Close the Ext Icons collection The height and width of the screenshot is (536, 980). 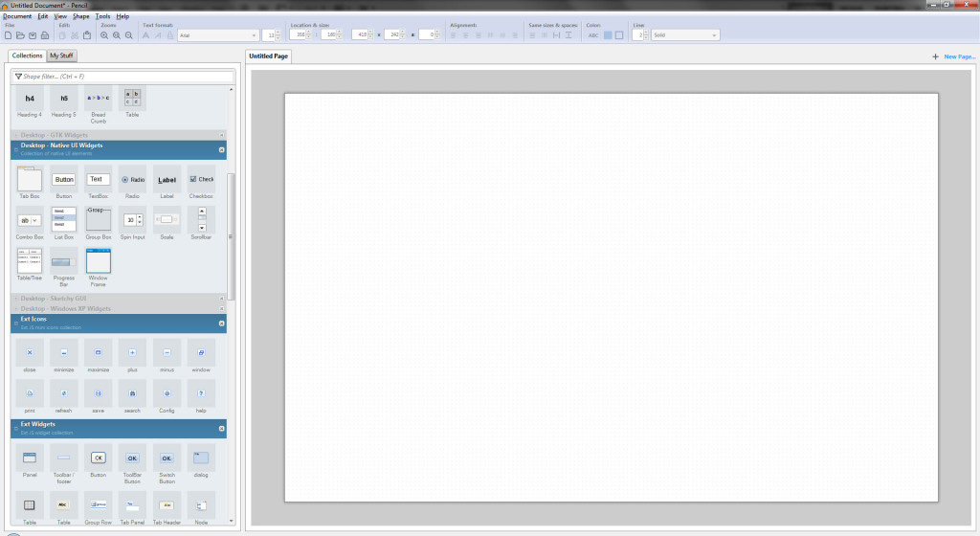(221, 324)
